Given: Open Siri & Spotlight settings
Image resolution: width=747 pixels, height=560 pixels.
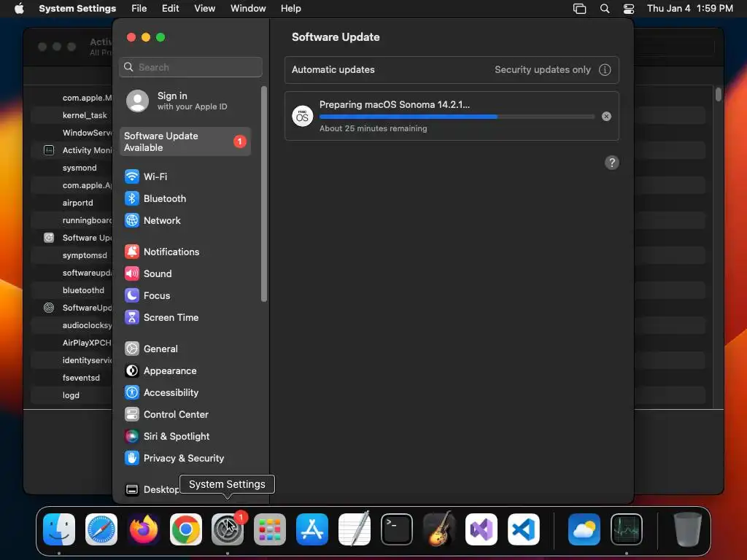Looking at the screenshot, I should click(x=186, y=437).
